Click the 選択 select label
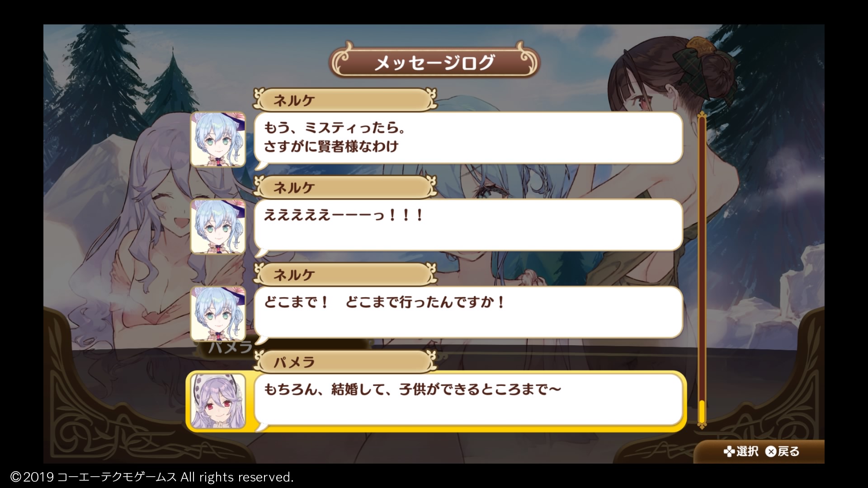Viewport: 868px width, 488px height. point(747,451)
